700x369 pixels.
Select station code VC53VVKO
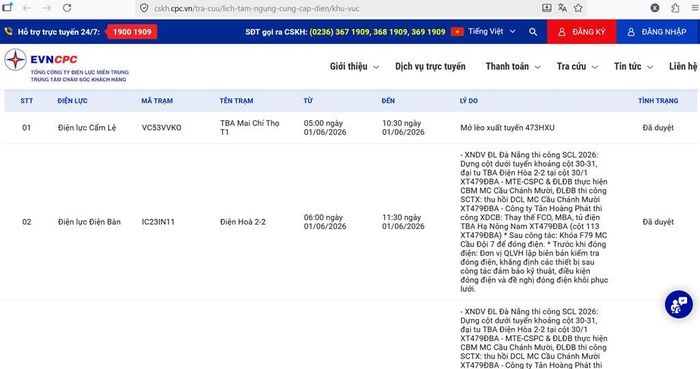click(161, 128)
